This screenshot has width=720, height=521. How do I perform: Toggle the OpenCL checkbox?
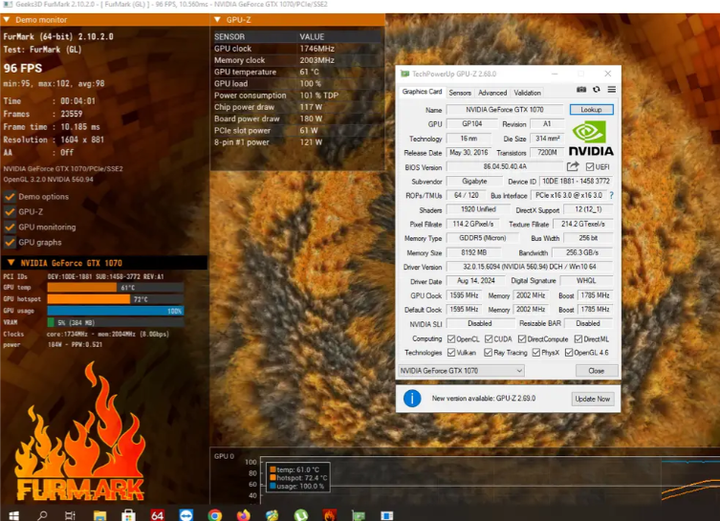451,339
